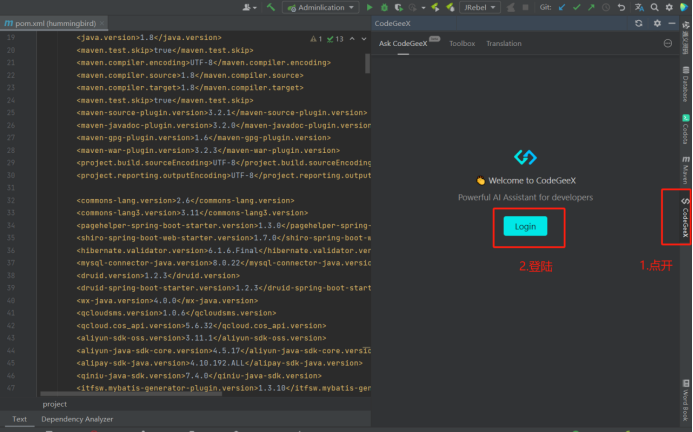
Task: Click the qiniu-java-sdk.version line
Action: click(199, 376)
